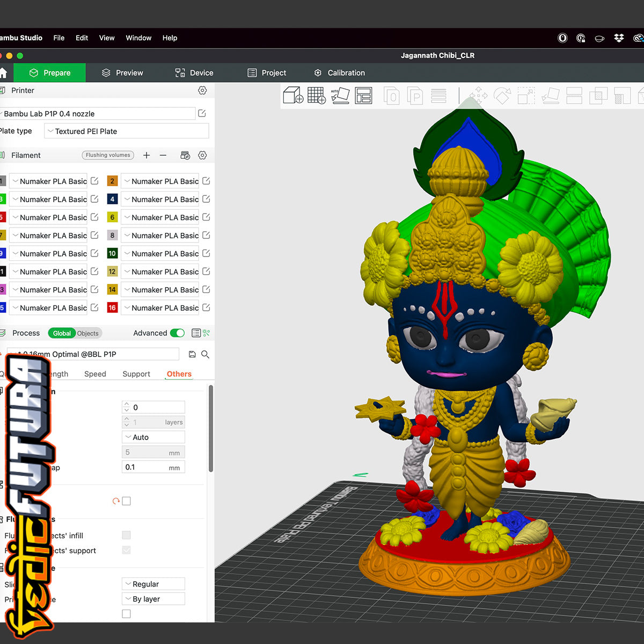Screen dimensions: 644x644
Task: Add a filament with the plus icon
Action: click(x=147, y=155)
